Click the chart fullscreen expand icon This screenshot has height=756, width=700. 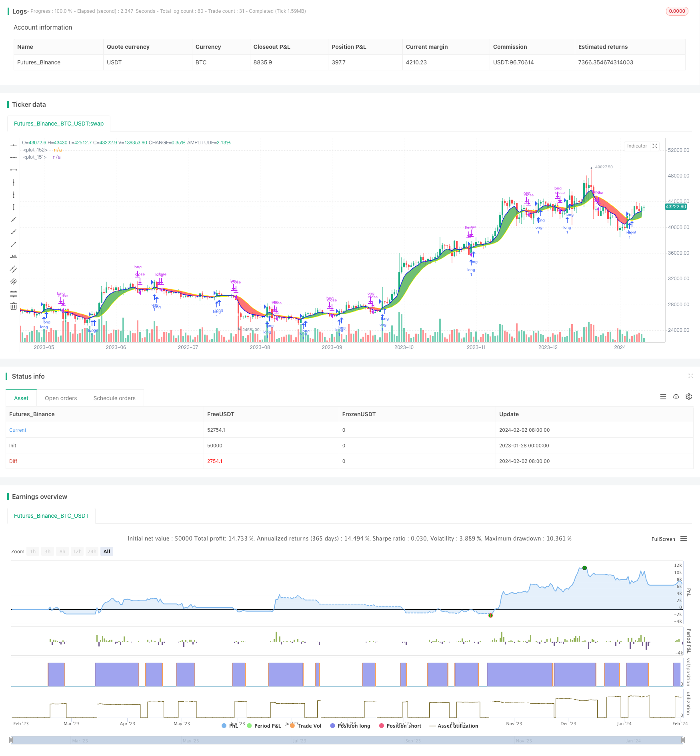[x=655, y=146]
